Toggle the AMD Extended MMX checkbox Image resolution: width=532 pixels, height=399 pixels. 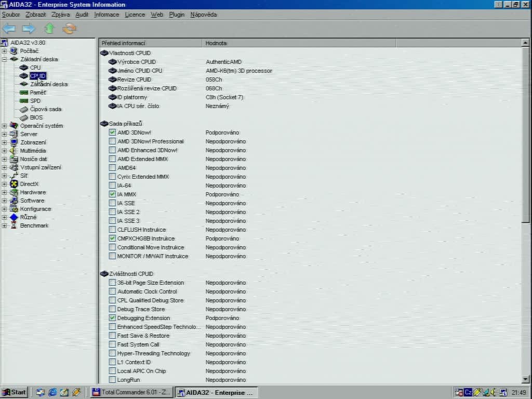coord(112,159)
